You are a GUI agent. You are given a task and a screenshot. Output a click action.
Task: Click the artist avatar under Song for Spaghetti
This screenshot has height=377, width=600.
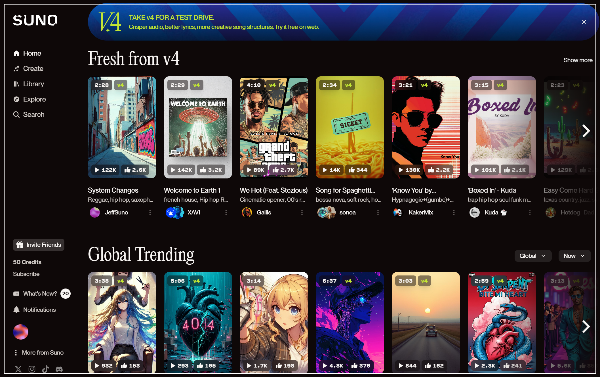coord(326,212)
